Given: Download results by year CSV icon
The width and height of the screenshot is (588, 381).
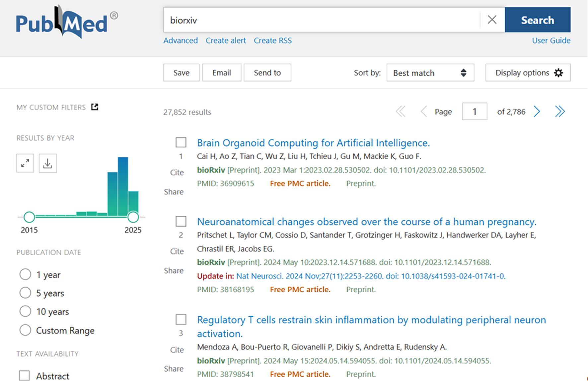Looking at the screenshot, I should coord(47,163).
